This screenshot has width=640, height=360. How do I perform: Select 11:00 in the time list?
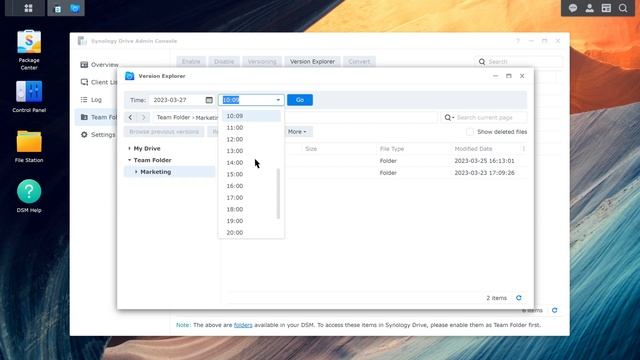(x=251, y=128)
